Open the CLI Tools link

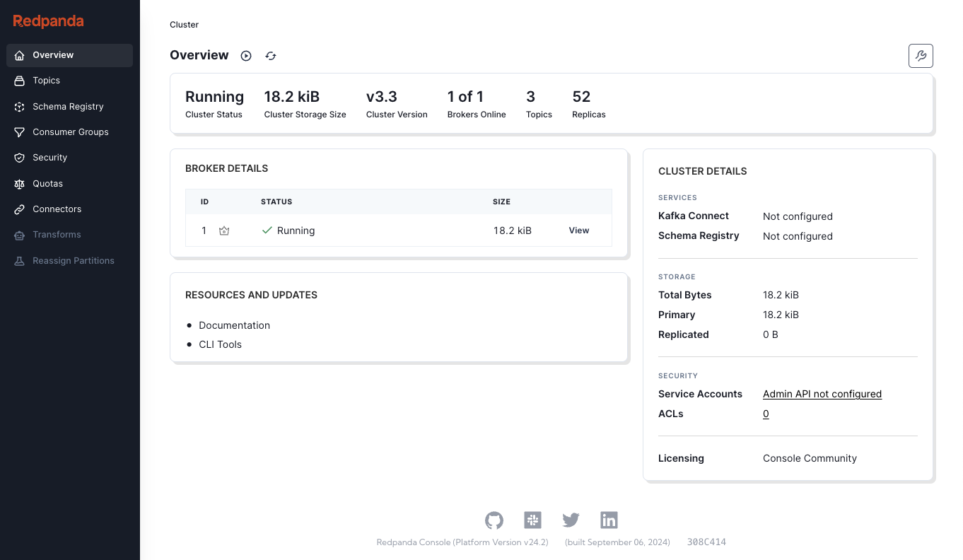pos(220,344)
